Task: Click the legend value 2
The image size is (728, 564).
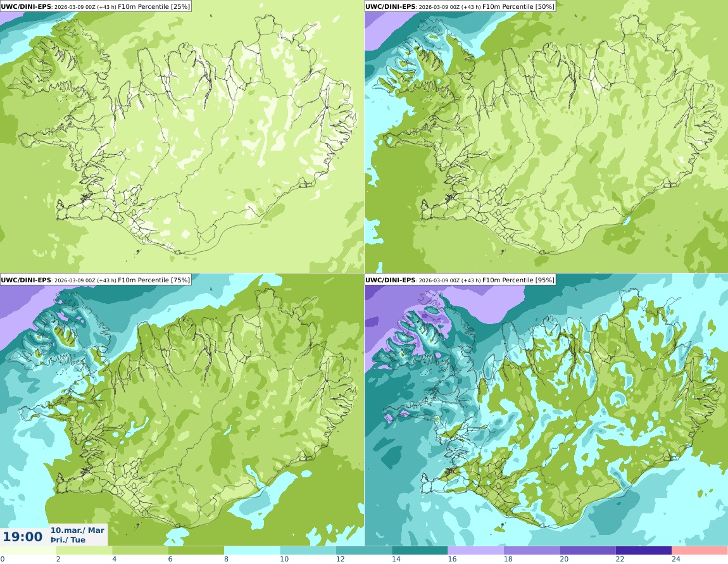Action: point(58,559)
